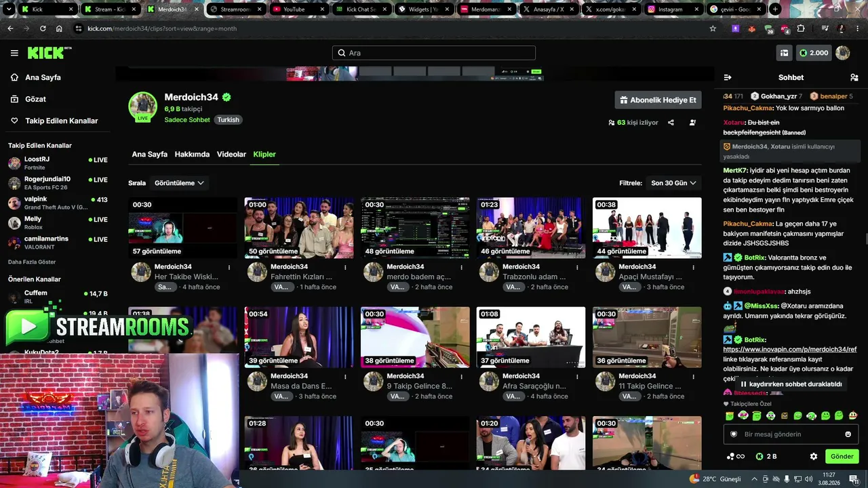The image size is (868, 488).
Task: Open the inovapin.com link in chat
Action: point(790,349)
